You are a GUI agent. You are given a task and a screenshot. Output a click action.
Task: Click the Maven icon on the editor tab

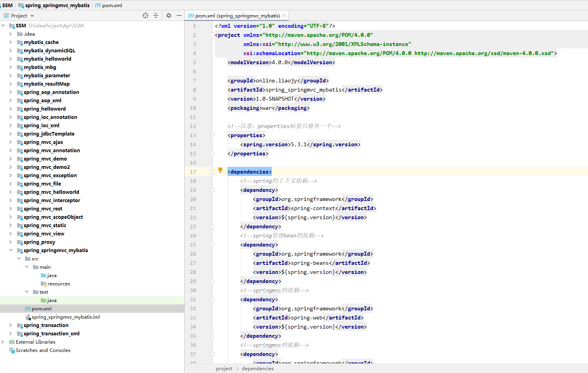191,16
